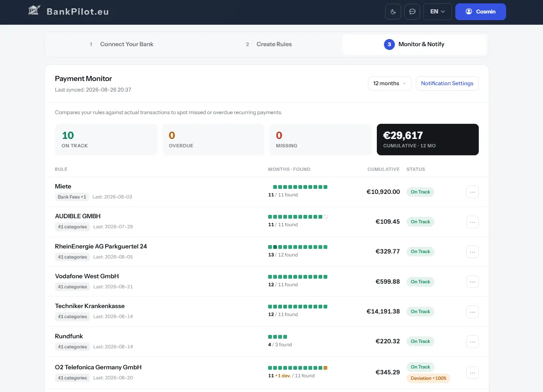Click the Last synced timestamp text
Viewport: 543px width, 392px height.
tap(93, 90)
